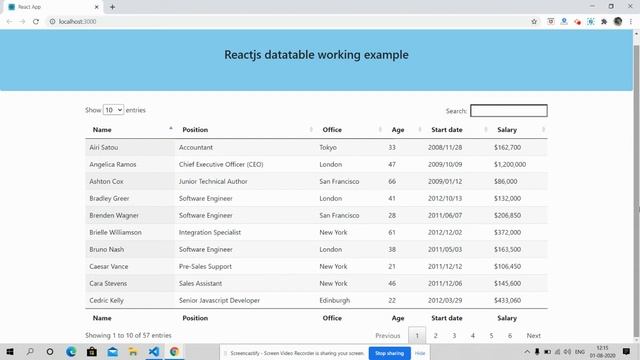Open Mail app from taskbar

coord(113,351)
